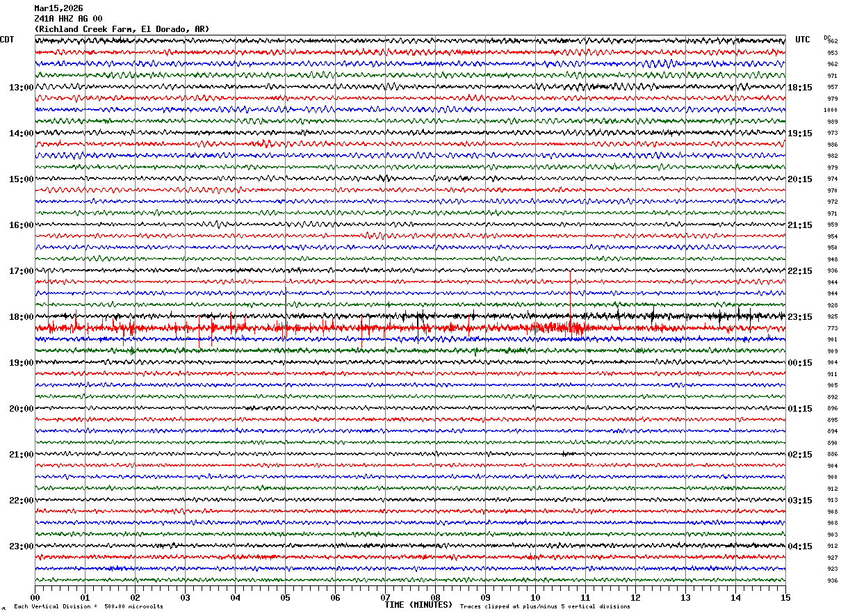841x616 pixels.
Task: Click the "21:00" CDT time label
Action: pyautogui.click(x=21, y=455)
